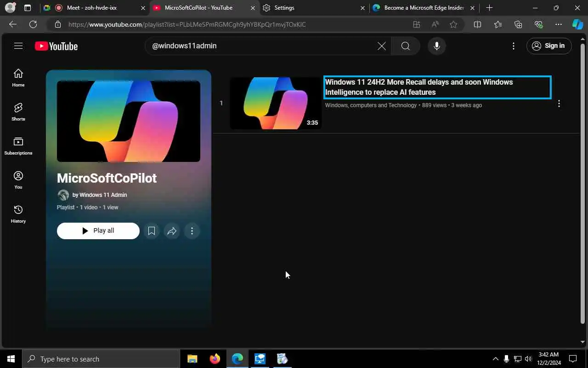This screenshot has width=588, height=368.
Task: Launch Firefox from the taskbar
Action: coord(215,359)
